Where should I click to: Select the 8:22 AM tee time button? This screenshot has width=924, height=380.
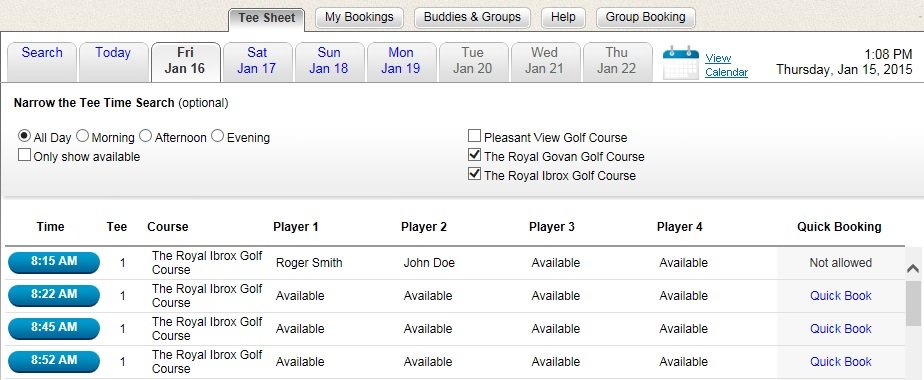[x=54, y=296]
